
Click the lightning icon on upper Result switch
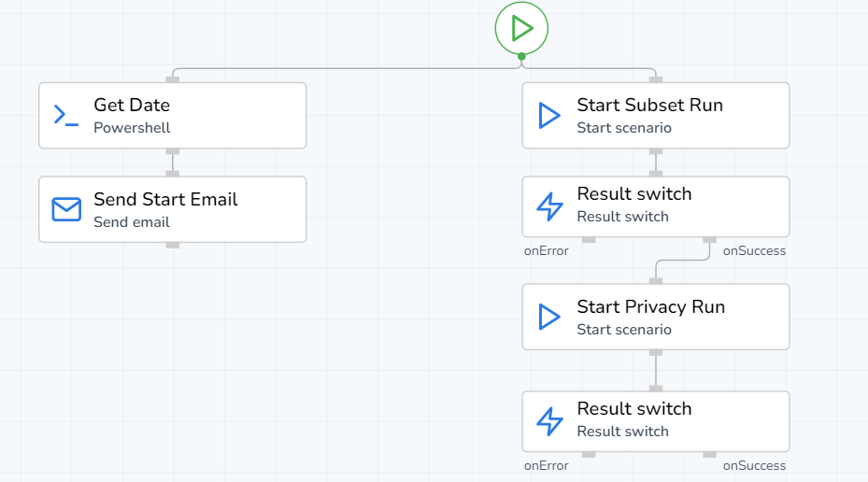click(549, 206)
